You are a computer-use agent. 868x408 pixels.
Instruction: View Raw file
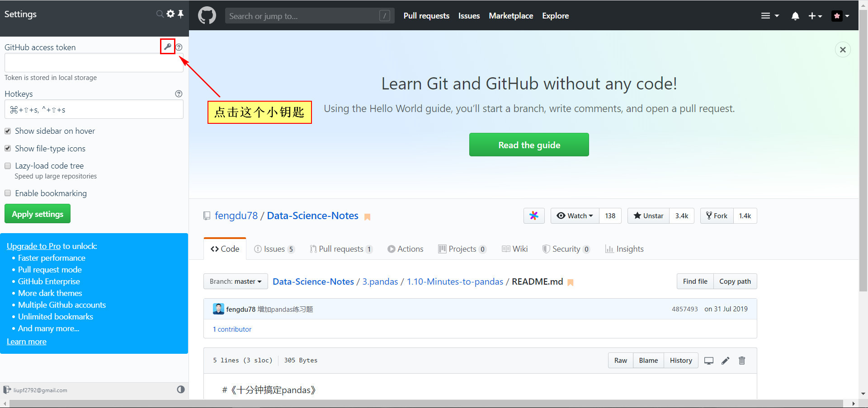tap(620, 360)
